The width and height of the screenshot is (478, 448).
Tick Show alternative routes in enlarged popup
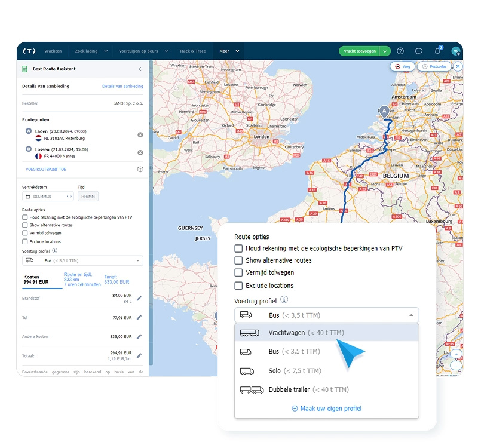coord(238,260)
